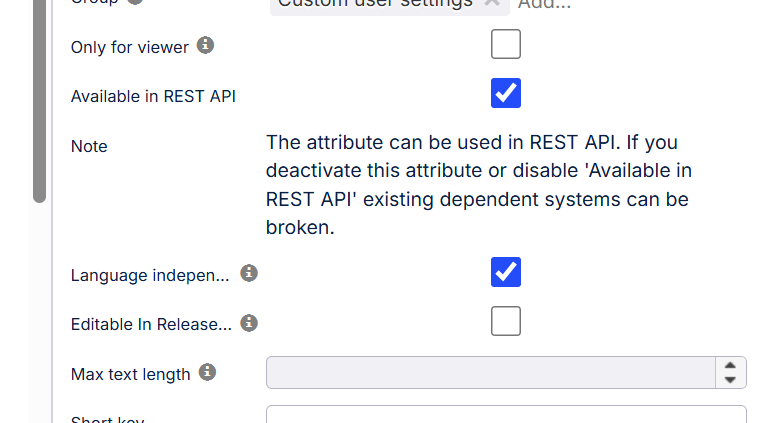Tick the Editable In Release checkbox
This screenshot has width=764, height=423.
coord(506,322)
